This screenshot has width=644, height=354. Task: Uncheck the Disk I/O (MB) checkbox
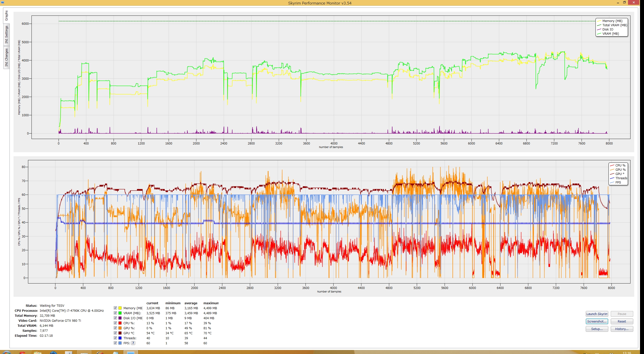click(115, 318)
